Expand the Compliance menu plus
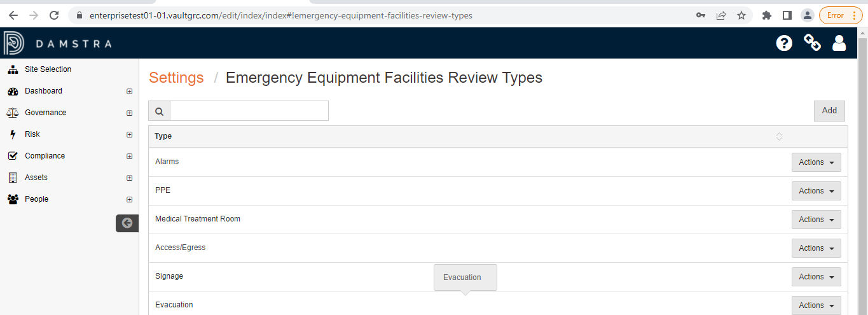 point(129,157)
